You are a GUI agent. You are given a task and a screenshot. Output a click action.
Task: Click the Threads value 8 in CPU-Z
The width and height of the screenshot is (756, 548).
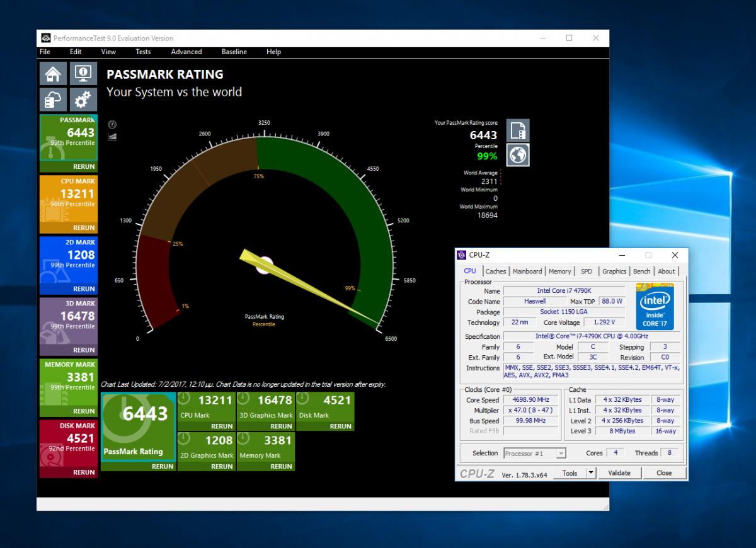(669, 453)
